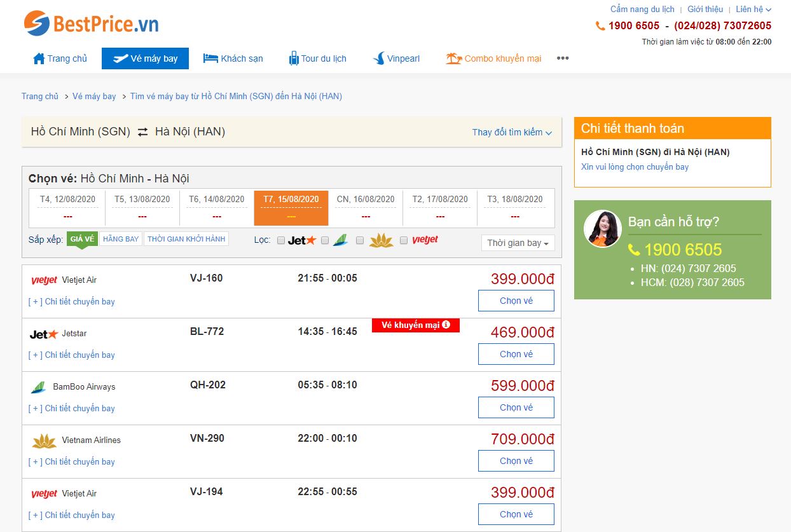Tick the Vietnam Airlines filter checkbox
Image resolution: width=791 pixels, height=532 pixels.
tap(360, 240)
